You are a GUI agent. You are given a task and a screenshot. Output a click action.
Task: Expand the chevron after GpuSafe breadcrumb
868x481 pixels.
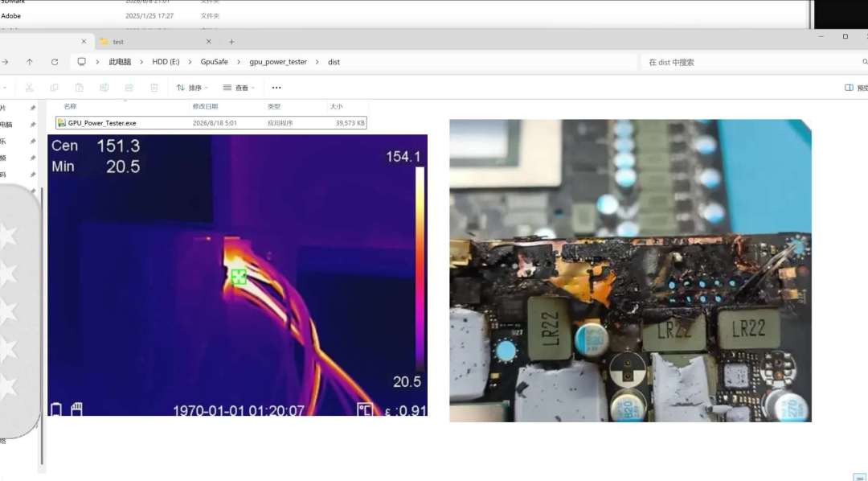[x=239, y=62]
